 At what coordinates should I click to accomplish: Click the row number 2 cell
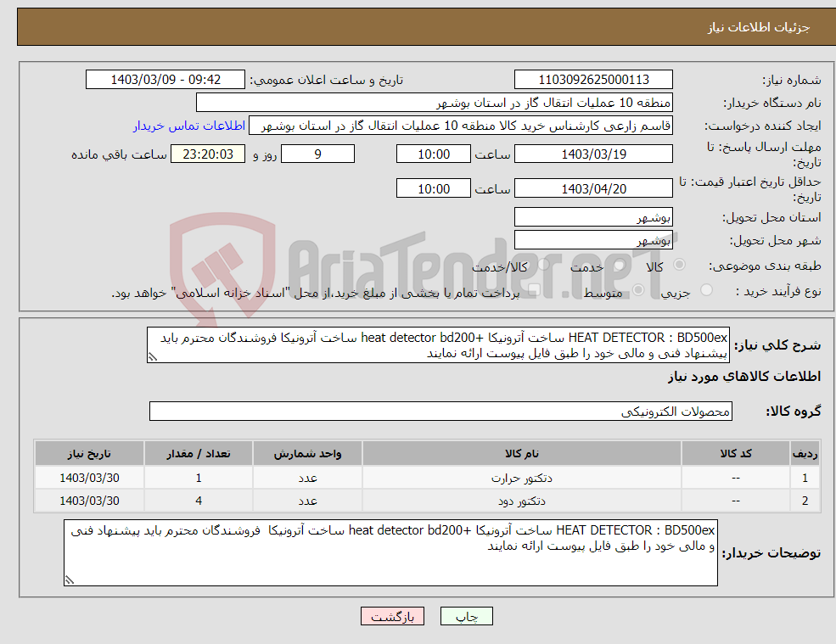pyautogui.click(x=805, y=501)
